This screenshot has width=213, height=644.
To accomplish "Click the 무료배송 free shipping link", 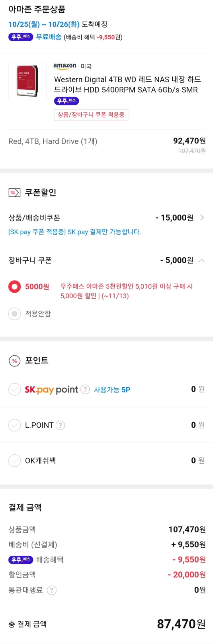I will (49, 37).
